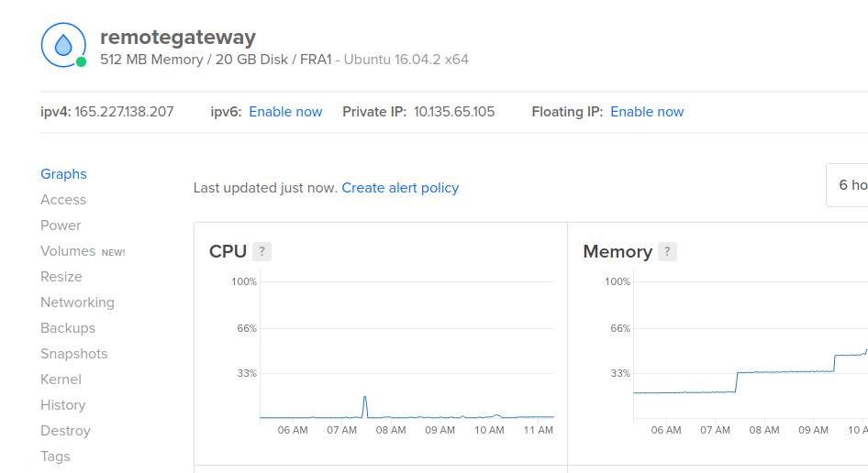Screen dimensions: 868x473
Task: Click the green droplet status indicator
Action: (x=82, y=62)
